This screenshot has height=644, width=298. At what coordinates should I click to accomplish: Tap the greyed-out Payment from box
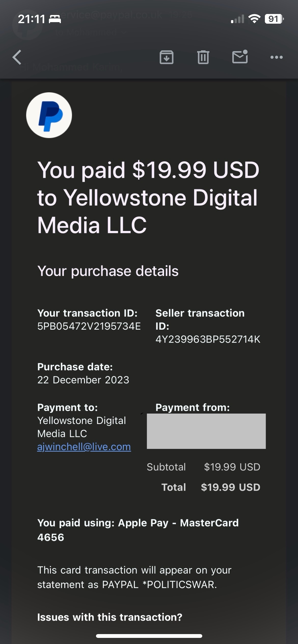206,431
